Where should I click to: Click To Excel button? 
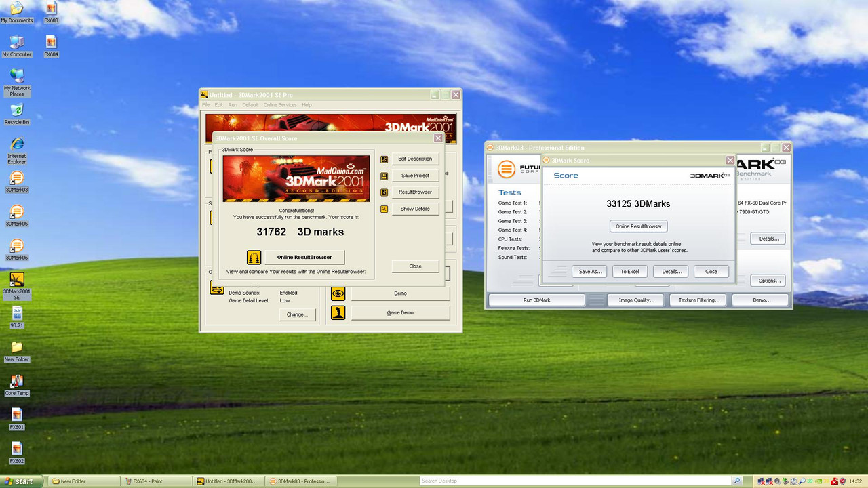(x=629, y=271)
